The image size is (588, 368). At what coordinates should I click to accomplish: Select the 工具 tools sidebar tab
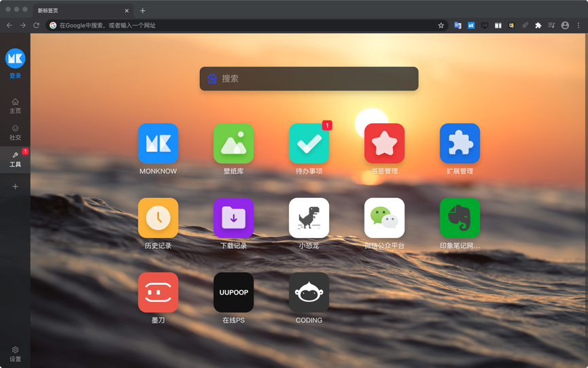(15, 159)
